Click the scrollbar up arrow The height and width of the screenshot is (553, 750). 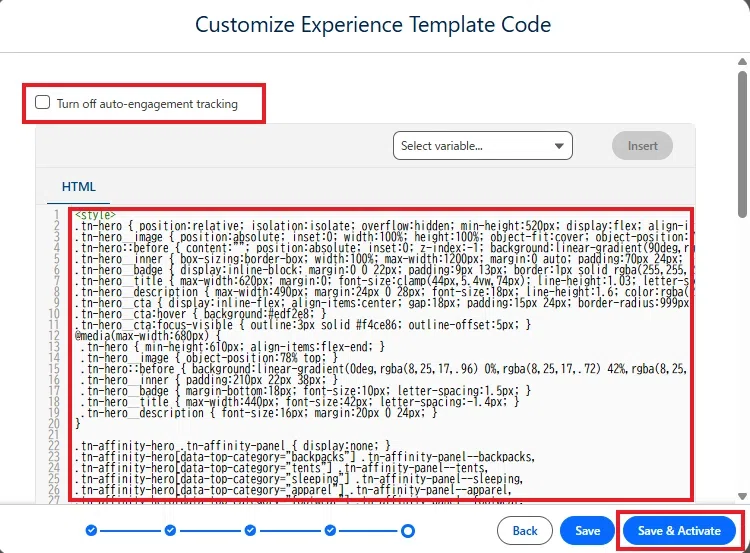click(x=742, y=62)
